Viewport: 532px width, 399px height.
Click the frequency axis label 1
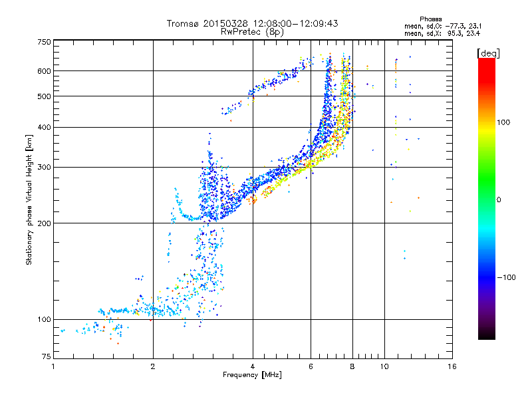tap(53, 366)
